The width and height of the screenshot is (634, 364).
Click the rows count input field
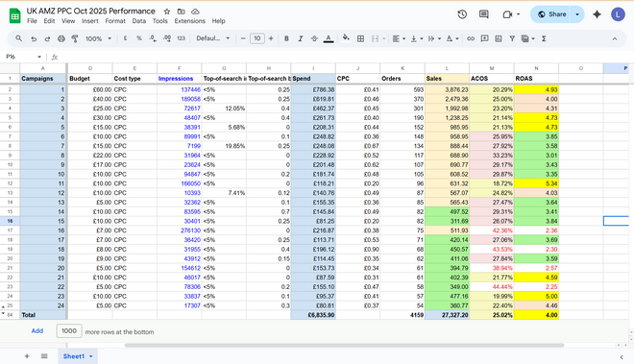pos(69,330)
